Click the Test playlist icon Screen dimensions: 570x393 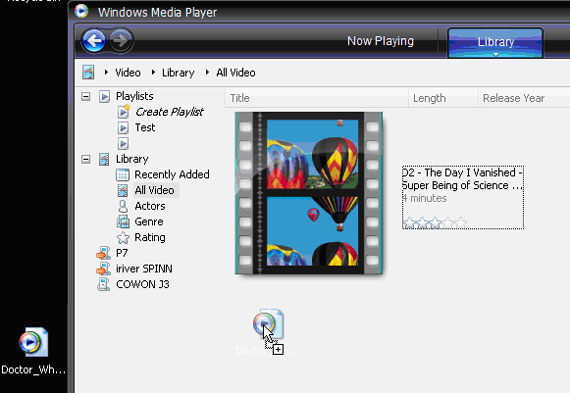tap(123, 128)
